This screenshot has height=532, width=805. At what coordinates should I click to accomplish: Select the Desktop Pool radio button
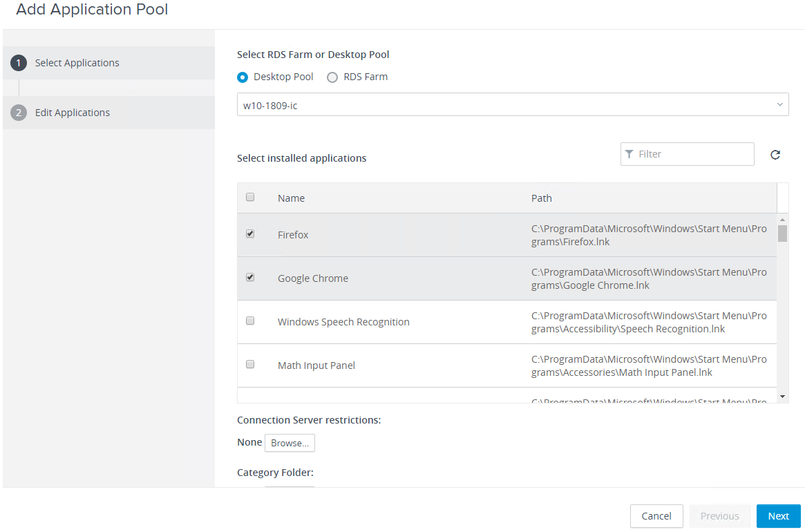243,77
